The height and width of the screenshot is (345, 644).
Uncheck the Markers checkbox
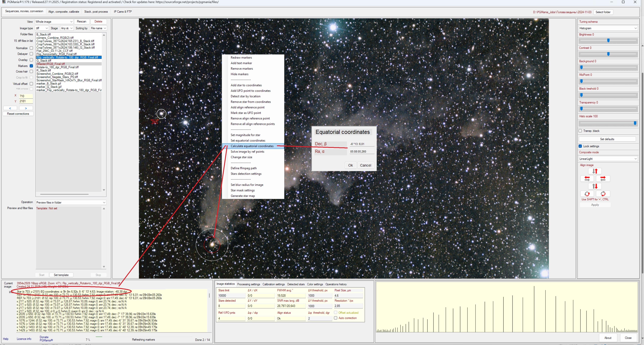coord(31,66)
